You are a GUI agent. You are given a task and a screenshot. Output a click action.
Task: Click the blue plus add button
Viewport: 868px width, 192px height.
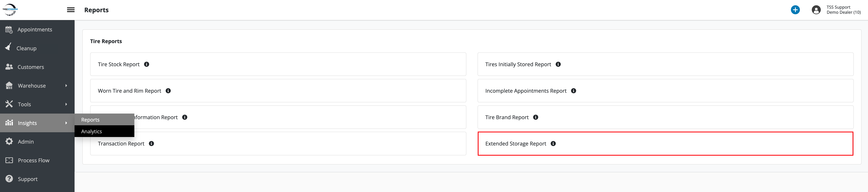click(x=795, y=10)
